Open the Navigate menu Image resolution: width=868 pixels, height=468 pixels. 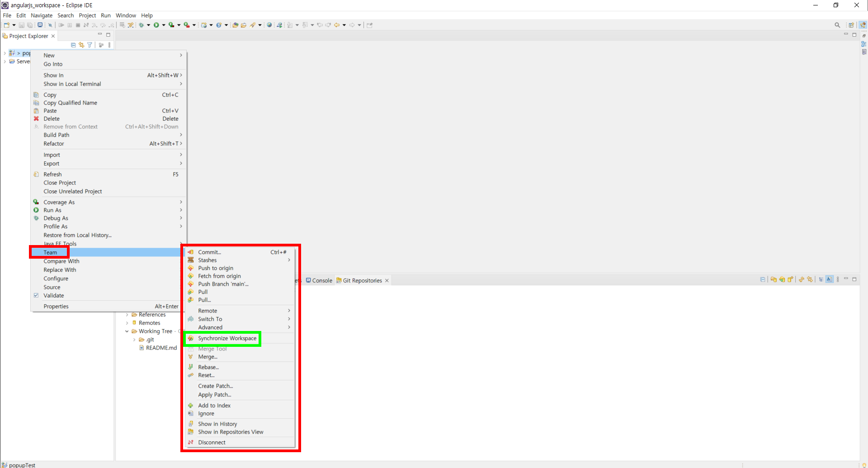pos(42,15)
